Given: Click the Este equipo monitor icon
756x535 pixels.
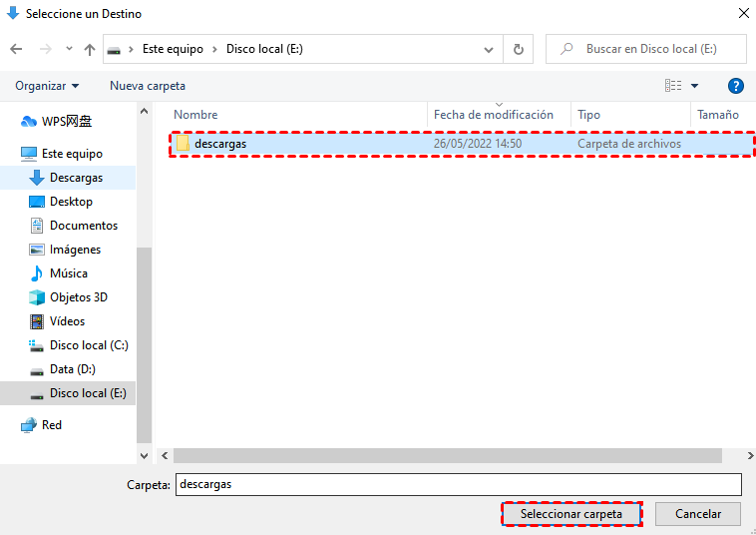Looking at the screenshot, I should click(x=29, y=154).
